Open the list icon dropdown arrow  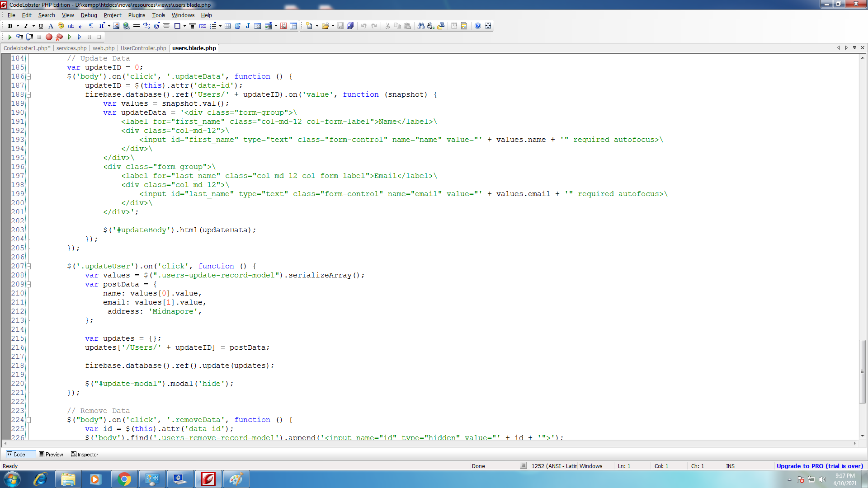pyautogui.click(x=220, y=26)
